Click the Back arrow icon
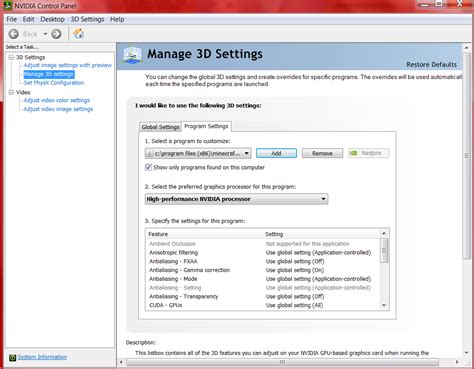 tap(14, 34)
